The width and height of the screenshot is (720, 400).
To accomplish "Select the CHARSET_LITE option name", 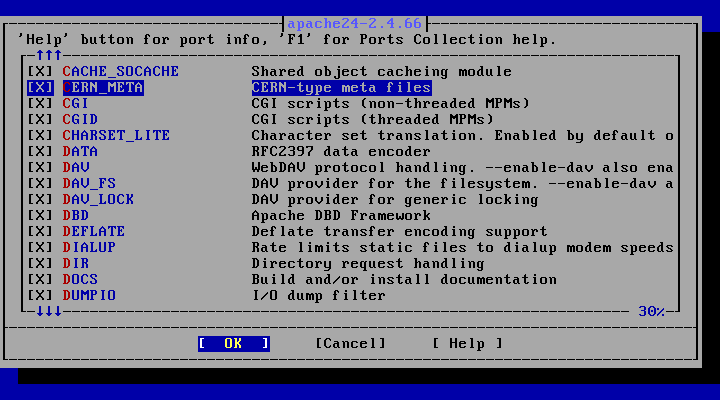I will click(x=116, y=135).
